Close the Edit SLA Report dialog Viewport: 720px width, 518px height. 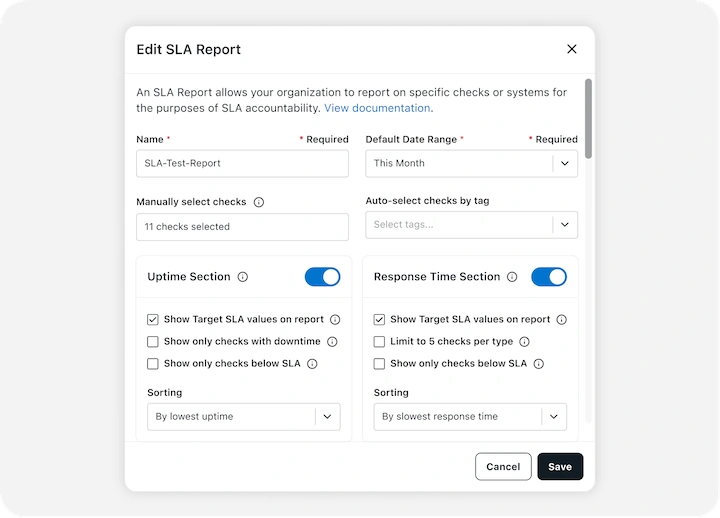(572, 49)
